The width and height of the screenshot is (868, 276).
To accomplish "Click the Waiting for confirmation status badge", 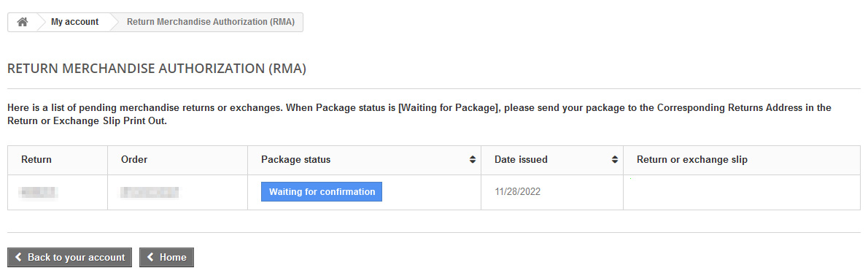I will (x=322, y=192).
